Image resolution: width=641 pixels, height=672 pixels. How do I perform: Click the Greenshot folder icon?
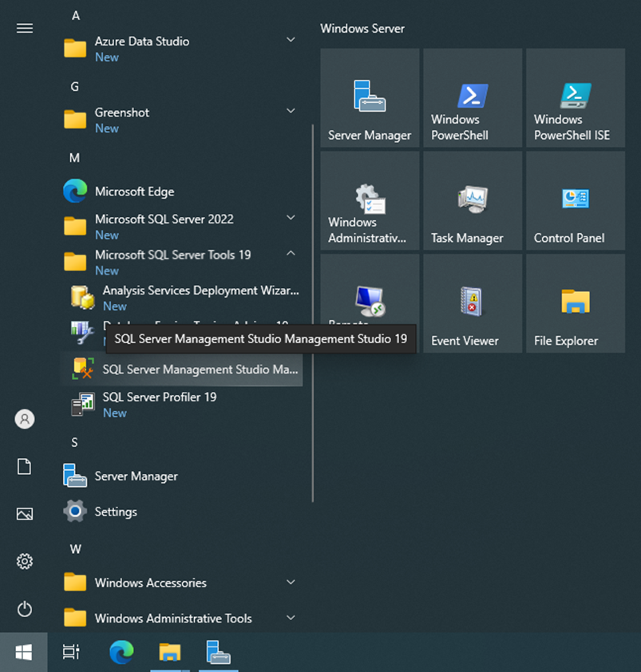[x=75, y=119]
